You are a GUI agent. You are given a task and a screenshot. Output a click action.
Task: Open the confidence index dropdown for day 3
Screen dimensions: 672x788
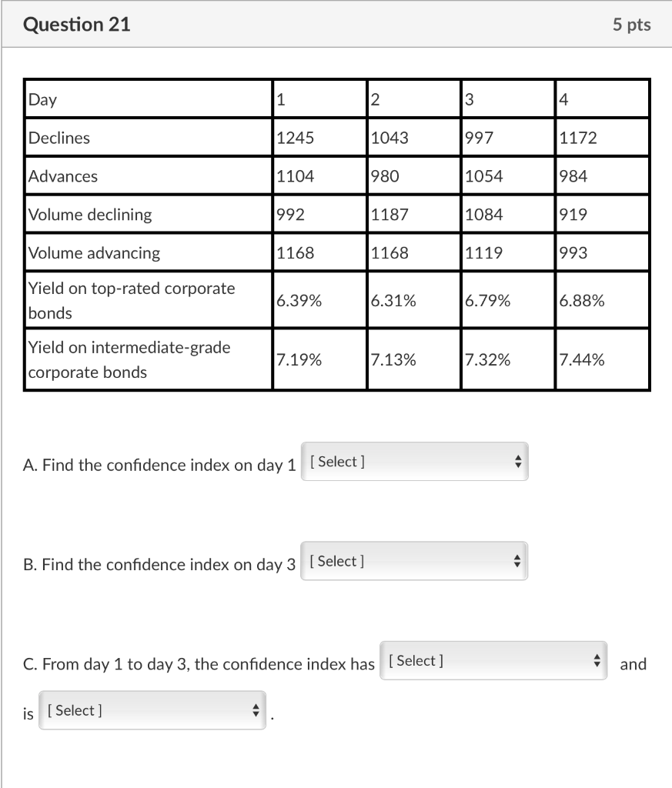coord(414,561)
